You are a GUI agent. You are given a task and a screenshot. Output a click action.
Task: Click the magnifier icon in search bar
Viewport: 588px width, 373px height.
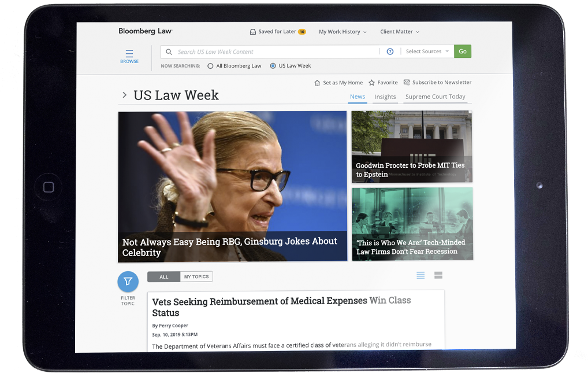[x=169, y=52]
